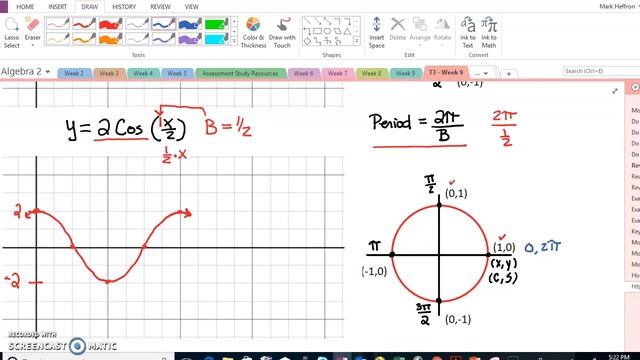
Task: Convert ink with Ink to Math
Action: pos(489,33)
